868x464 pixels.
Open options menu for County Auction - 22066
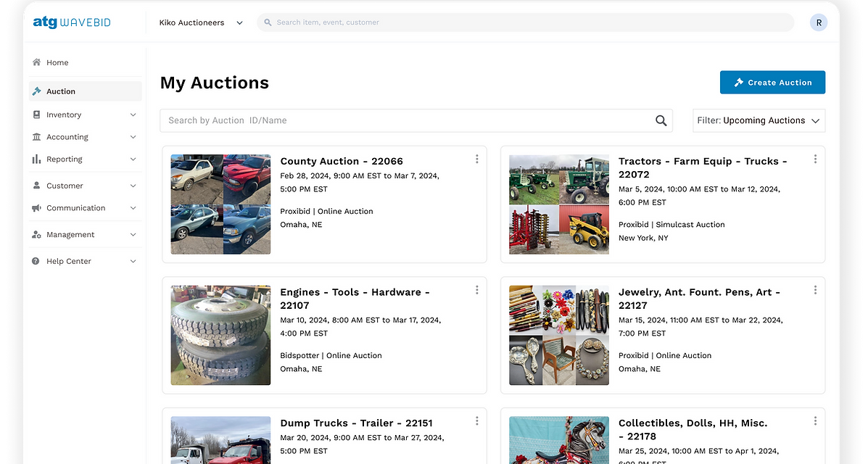pos(476,159)
